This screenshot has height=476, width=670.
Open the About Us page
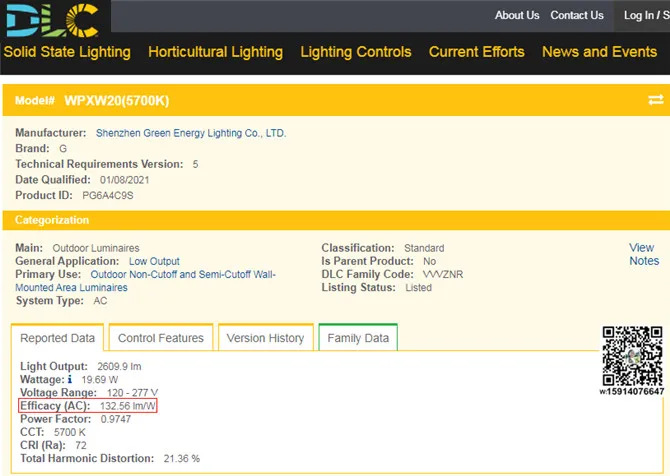[517, 15]
